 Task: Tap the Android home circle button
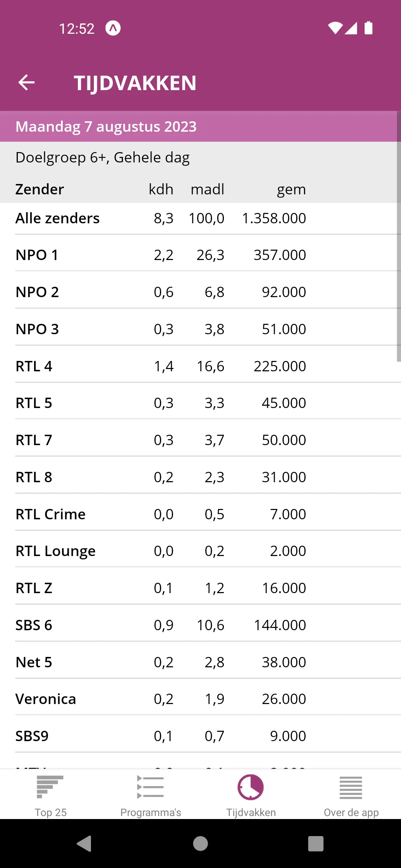200,844
